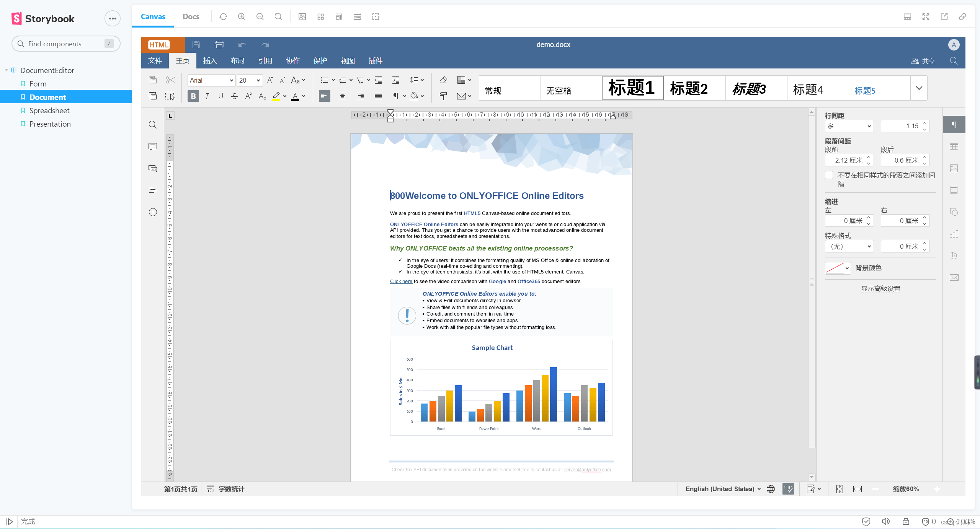Expand the style gallery with the chevron
Image resolution: width=980 pixels, height=529 pixels.
918,88
